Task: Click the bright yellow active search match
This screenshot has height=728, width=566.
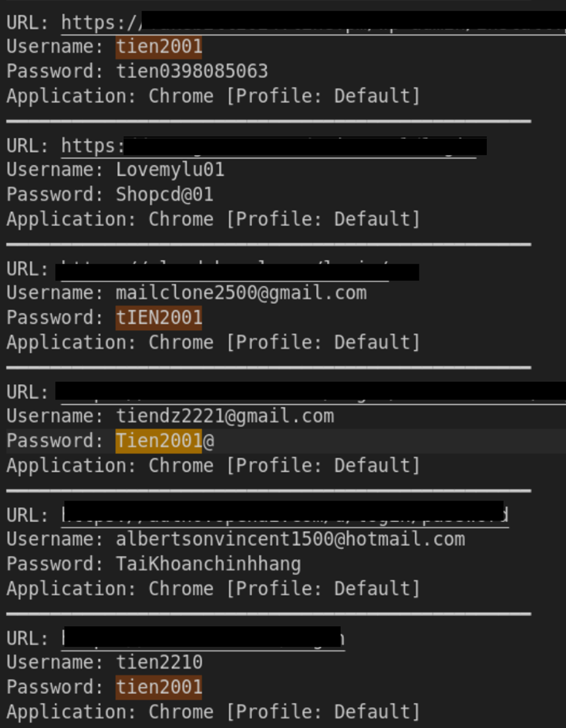Action: tap(159, 441)
